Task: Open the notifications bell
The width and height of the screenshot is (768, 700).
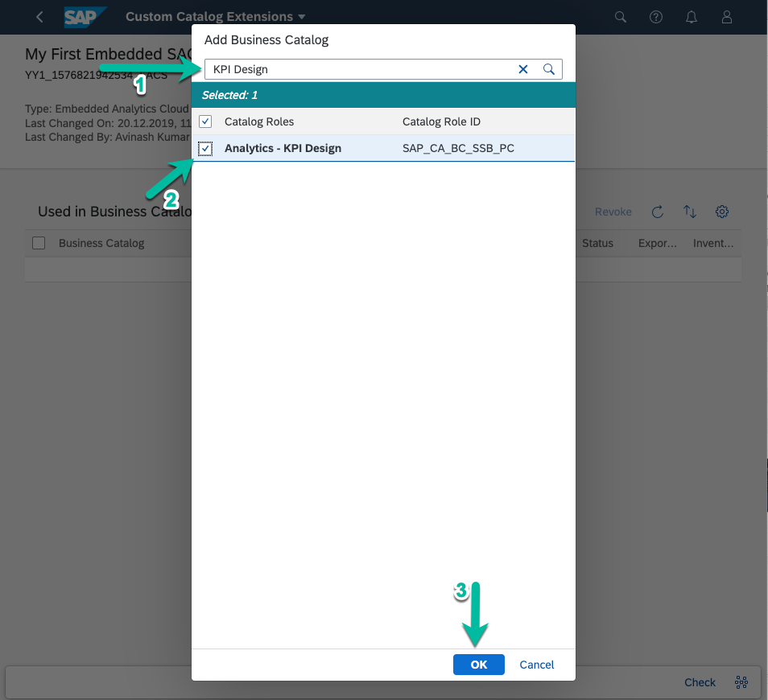Action: 691,17
